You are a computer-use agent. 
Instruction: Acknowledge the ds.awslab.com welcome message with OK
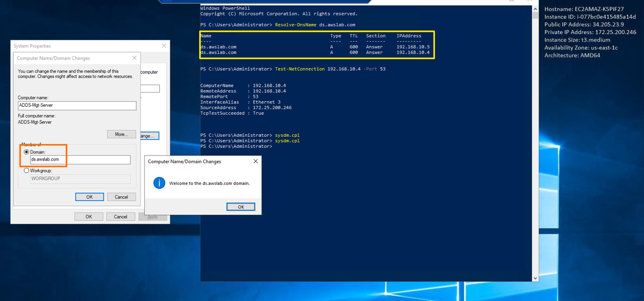(x=240, y=207)
